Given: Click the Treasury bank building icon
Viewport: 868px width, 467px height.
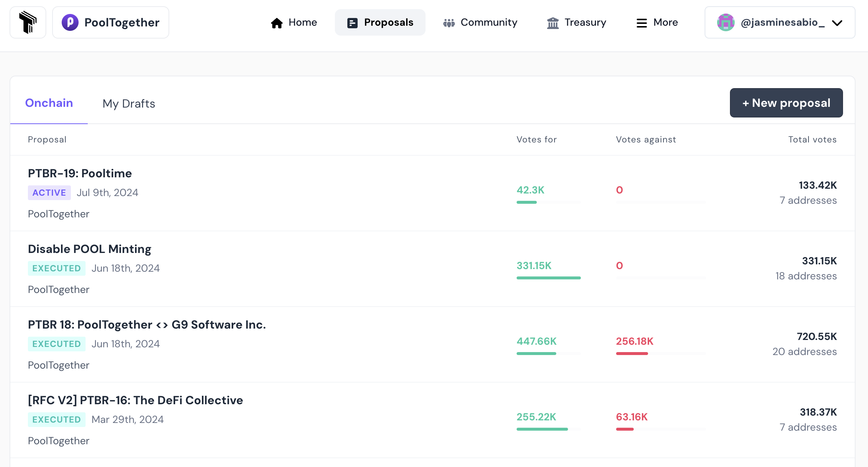Looking at the screenshot, I should coord(553,23).
